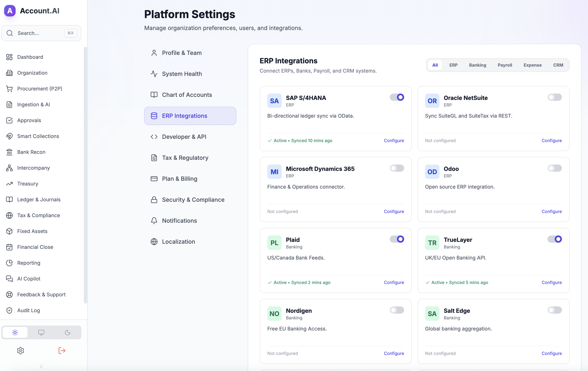Turn off the TrueLayer banking toggle
This screenshot has height=371, width=588.
[554, 239]
